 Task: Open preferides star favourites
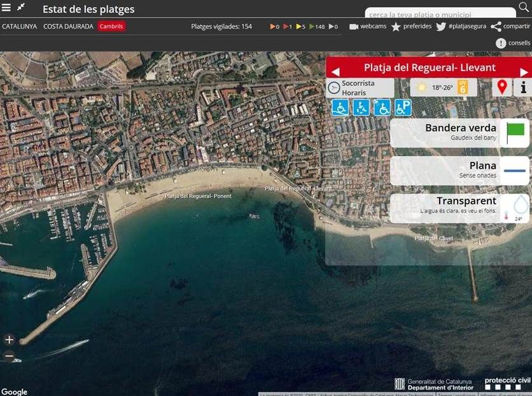(411, 26)
